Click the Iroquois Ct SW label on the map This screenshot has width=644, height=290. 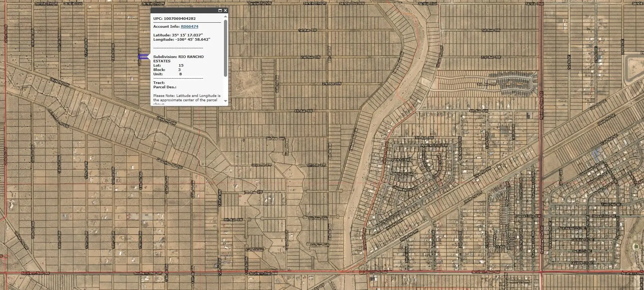click(x=398, y=159)
